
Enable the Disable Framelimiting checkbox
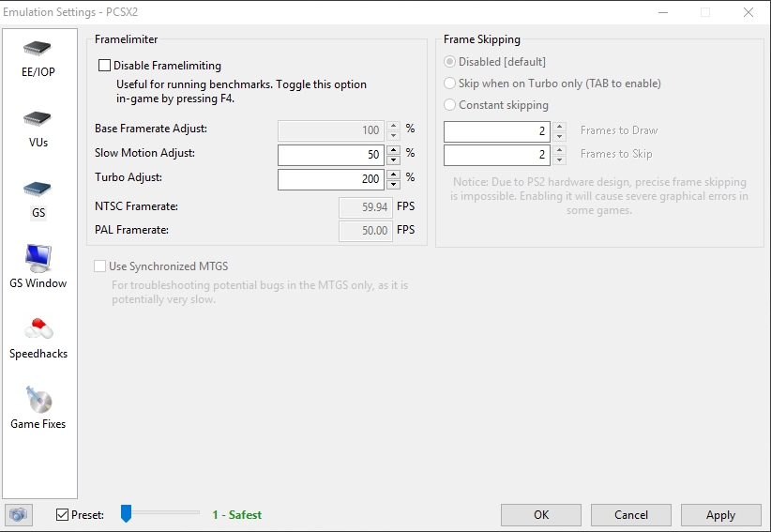click(104, 66)
